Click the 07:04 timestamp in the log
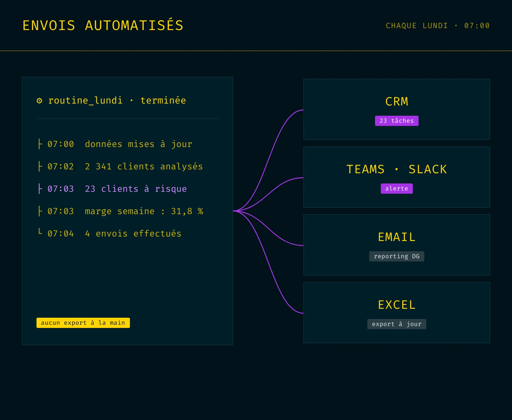 coord(60,234)
